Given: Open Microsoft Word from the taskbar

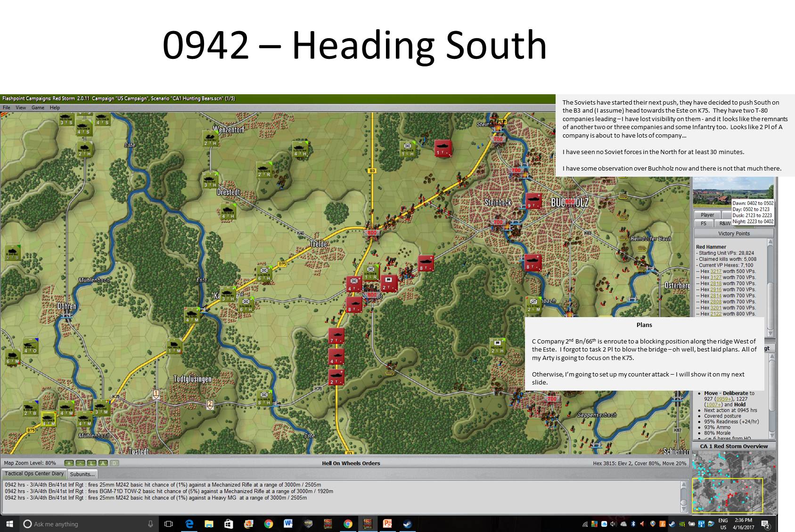Looking at the screenshot, I should (x=288, y=524).
